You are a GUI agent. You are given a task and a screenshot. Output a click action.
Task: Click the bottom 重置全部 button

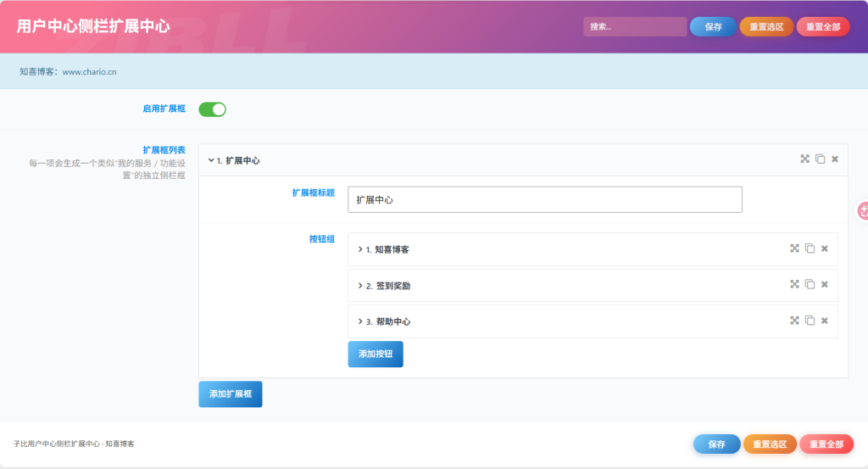pos(826,444)
